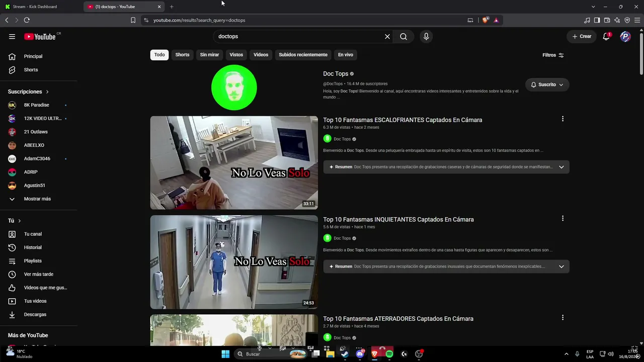This screenshot has width=644, height=362.
Task: Play the INQUIETANTES video thumbnail
Action: pyautogui.click(x=234, y=262)
